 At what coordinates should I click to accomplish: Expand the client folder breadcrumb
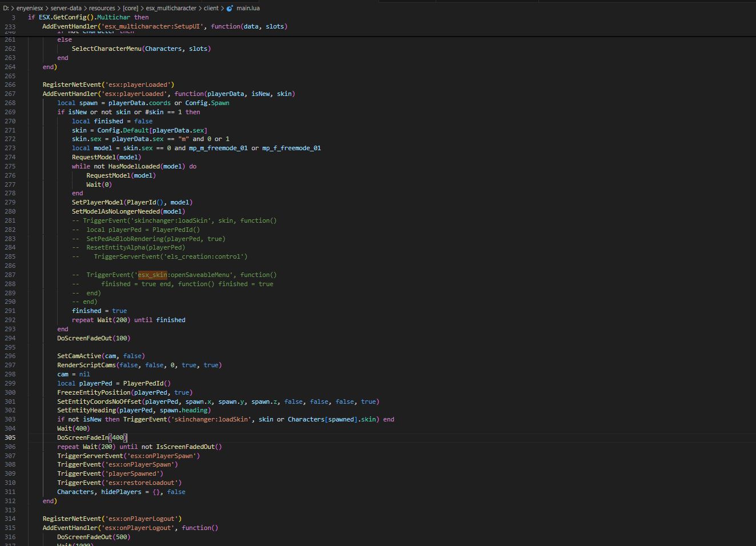coord(211,9)
